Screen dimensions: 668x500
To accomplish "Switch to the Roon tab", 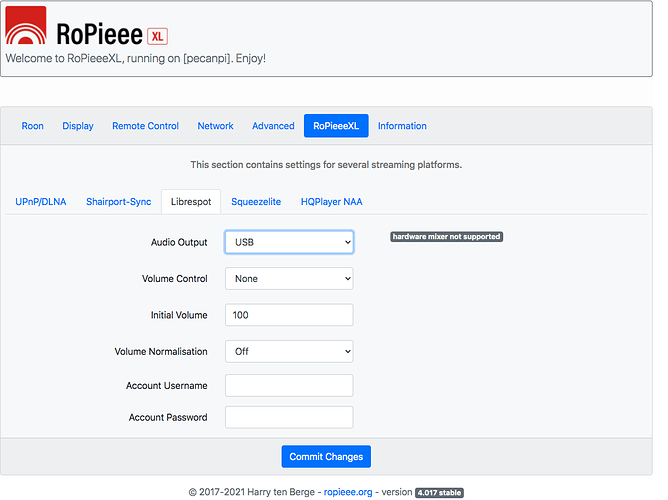I will tap(33, 126).
